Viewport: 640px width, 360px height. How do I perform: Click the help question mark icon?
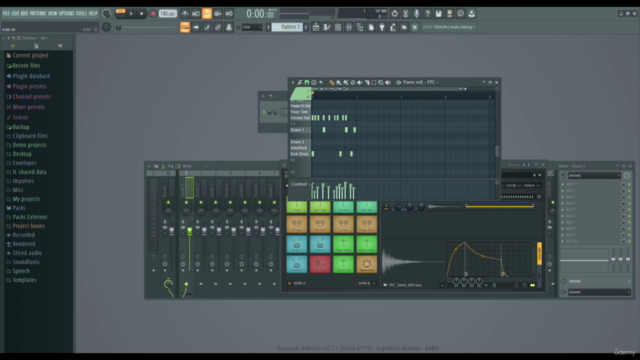click(427, 13)
